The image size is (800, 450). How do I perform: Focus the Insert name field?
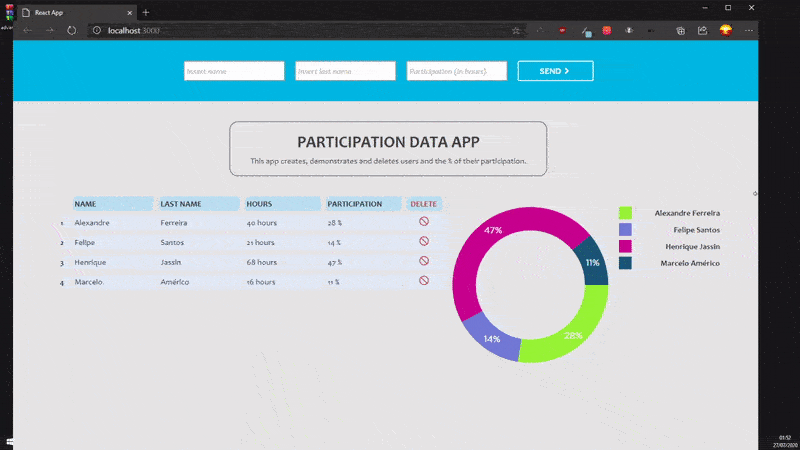pyautogui.click(x=234, y=71)
